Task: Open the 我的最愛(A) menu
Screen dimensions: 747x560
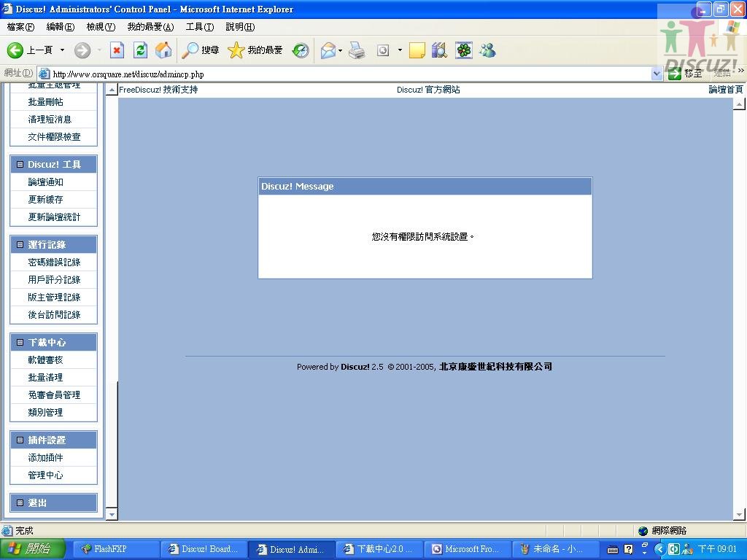Action: tap(150, 27)
